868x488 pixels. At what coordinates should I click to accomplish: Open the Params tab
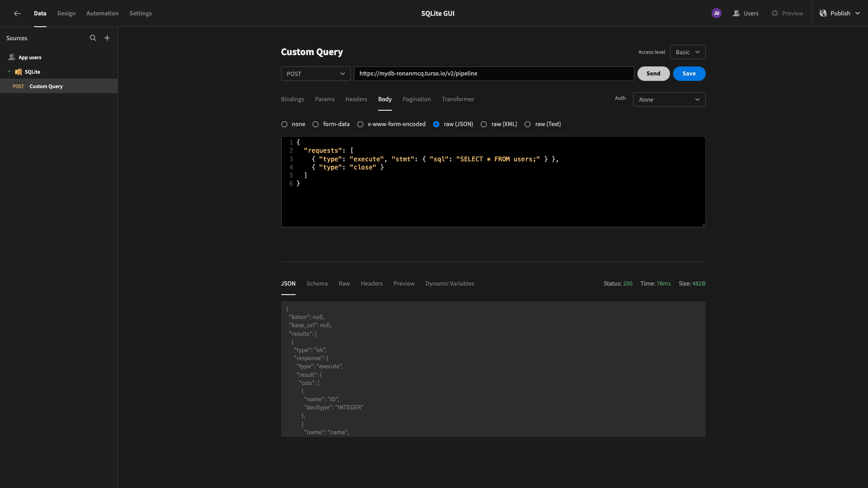(x=325, y=99)
